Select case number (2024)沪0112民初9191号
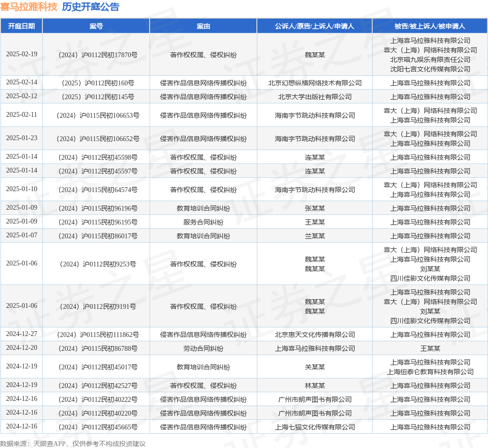Viewport: 488px width, 448px height. [98, 306]
